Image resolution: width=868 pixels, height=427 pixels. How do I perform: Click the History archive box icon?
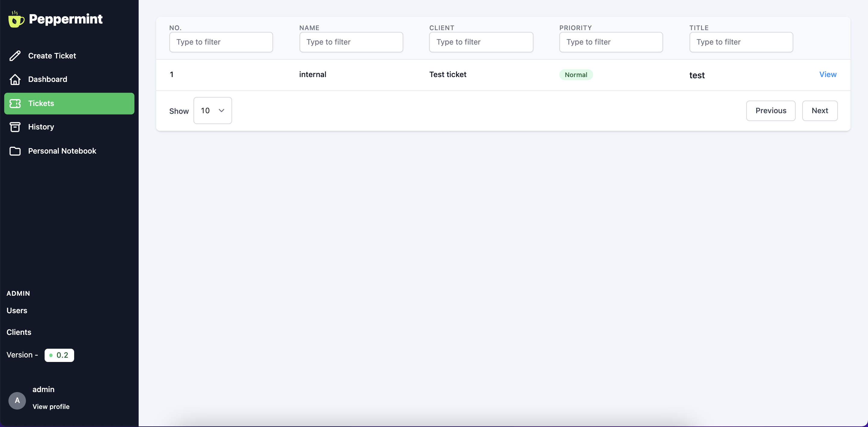pos(15,127)
